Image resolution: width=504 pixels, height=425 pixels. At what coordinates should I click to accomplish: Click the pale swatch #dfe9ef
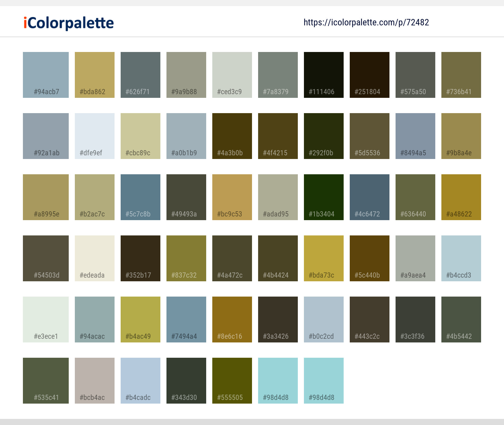click(x=94, y=136)
